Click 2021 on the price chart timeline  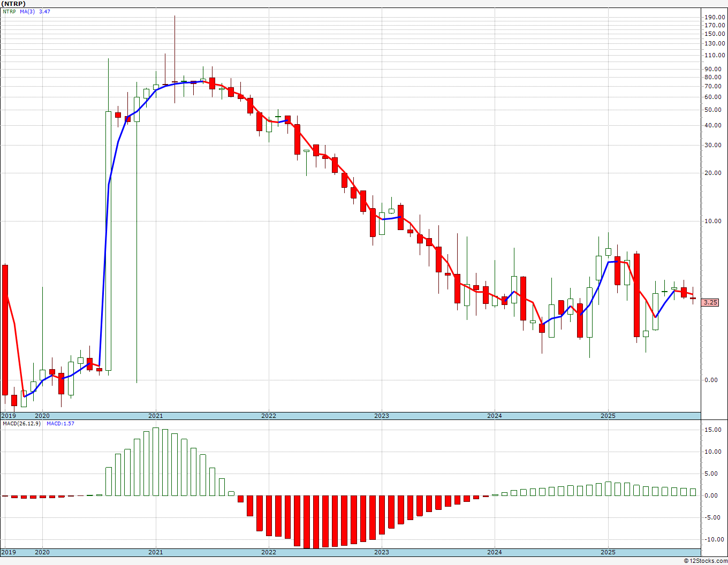point(155,416)
